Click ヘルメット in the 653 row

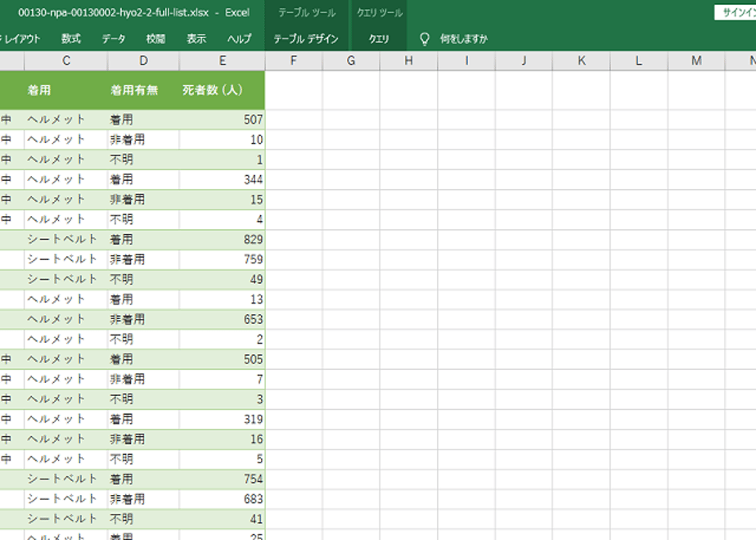[x=56, y=319]
